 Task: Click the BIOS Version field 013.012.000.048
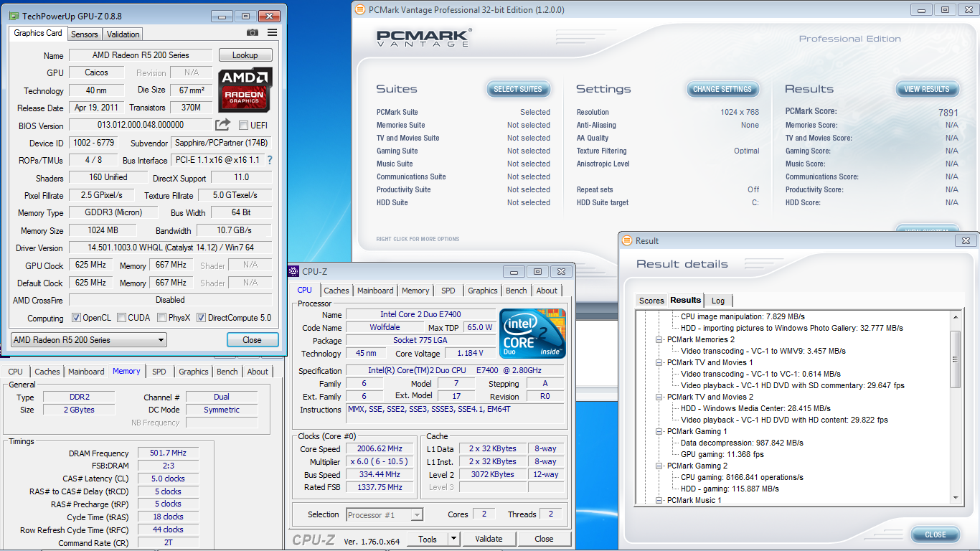(x=141, y=125)
